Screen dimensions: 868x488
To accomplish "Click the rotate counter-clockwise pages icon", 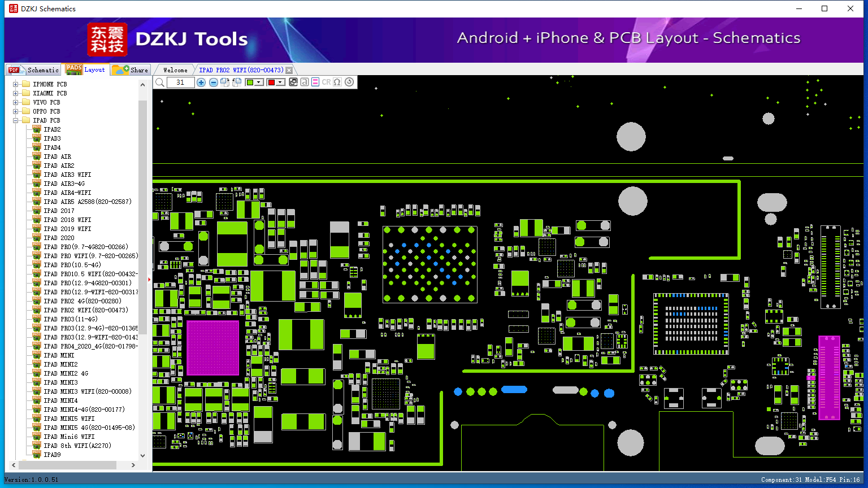I will [x=237, y=82].
